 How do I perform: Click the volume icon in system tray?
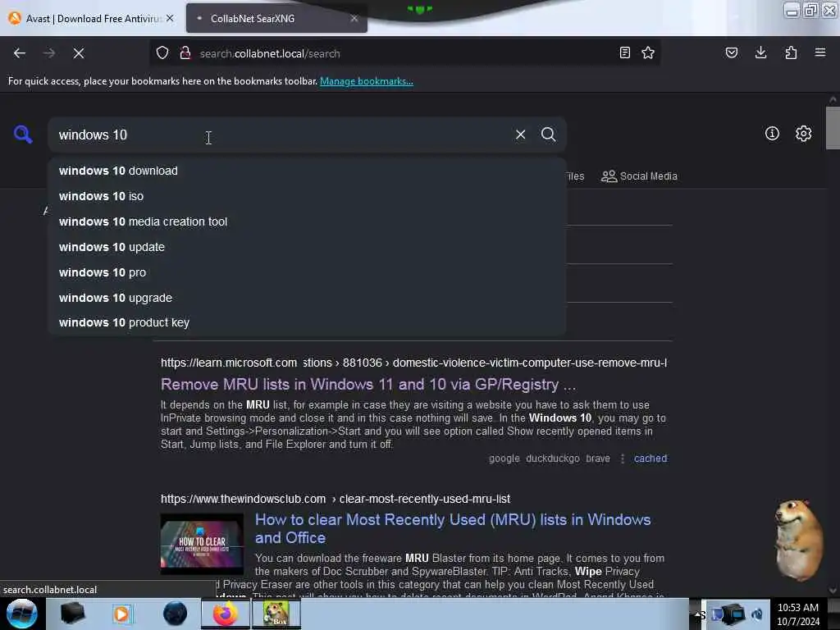[x=757, y=614]
